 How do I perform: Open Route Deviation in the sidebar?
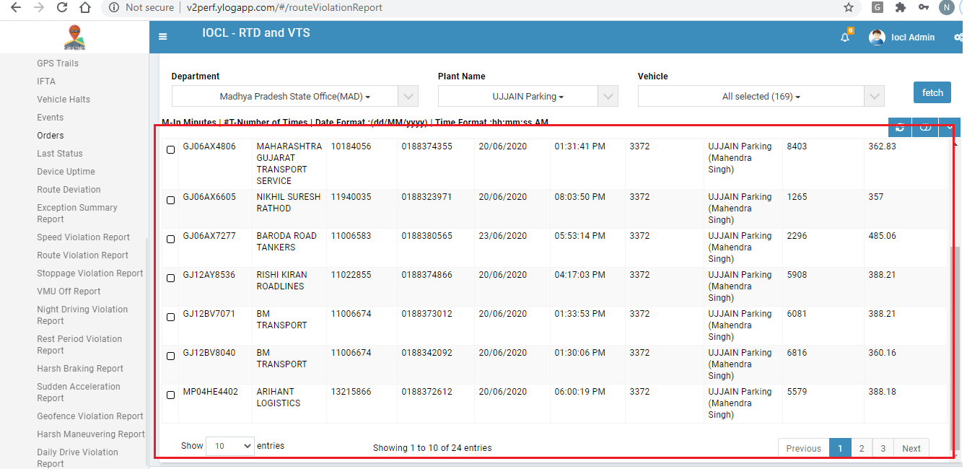(69, 190)
